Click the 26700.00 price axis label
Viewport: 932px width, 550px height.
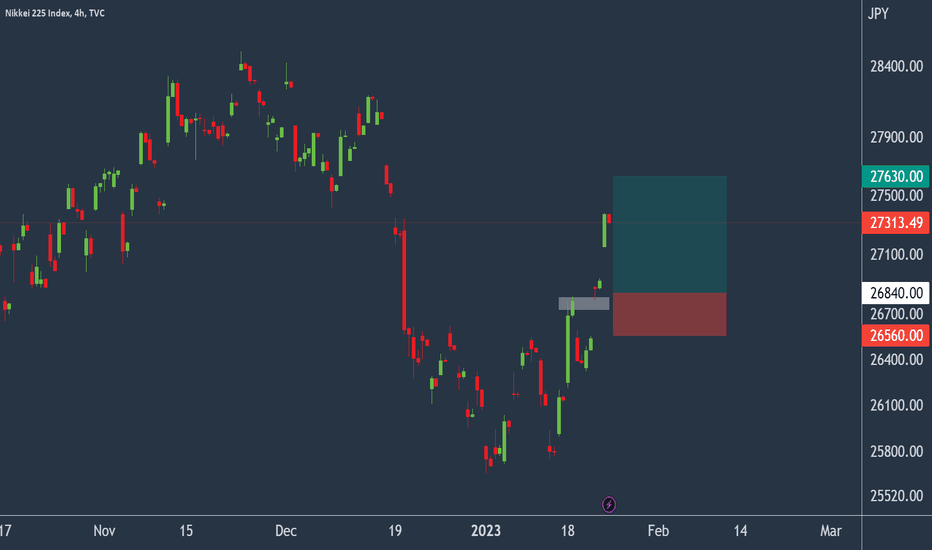pos(896,313)
